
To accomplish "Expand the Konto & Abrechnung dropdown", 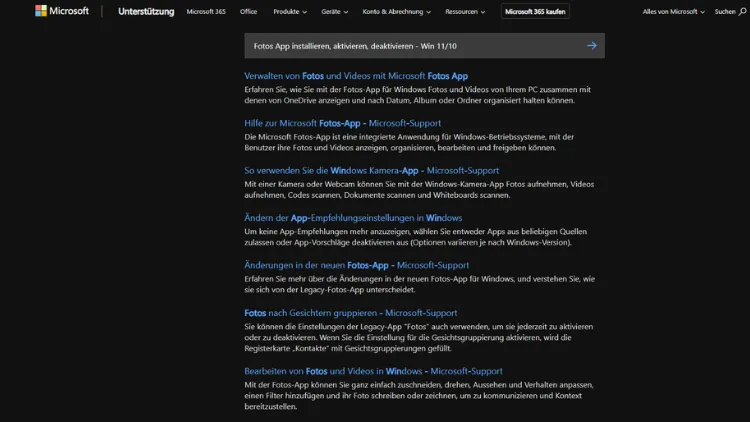I will click(396, 11).
